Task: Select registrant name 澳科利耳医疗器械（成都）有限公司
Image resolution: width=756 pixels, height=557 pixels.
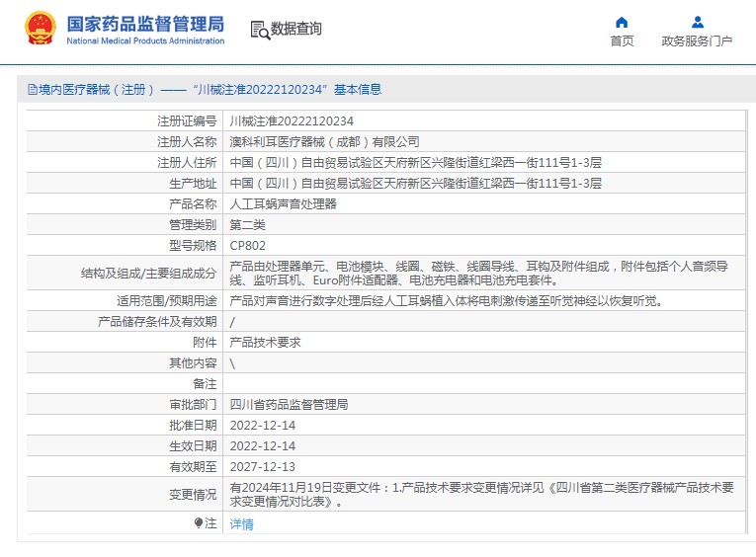Action: [x=324, y=141]
